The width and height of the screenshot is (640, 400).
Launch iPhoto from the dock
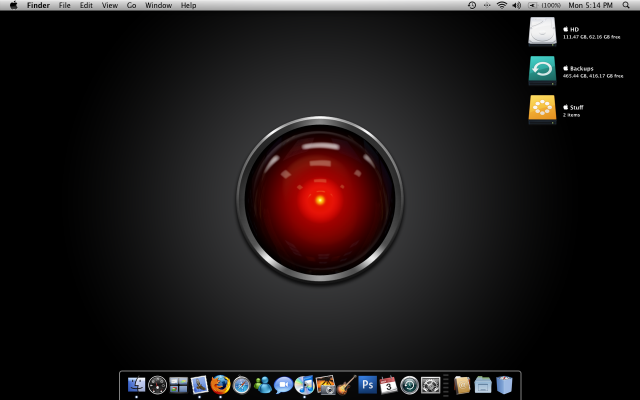click(x=325, y=385)
